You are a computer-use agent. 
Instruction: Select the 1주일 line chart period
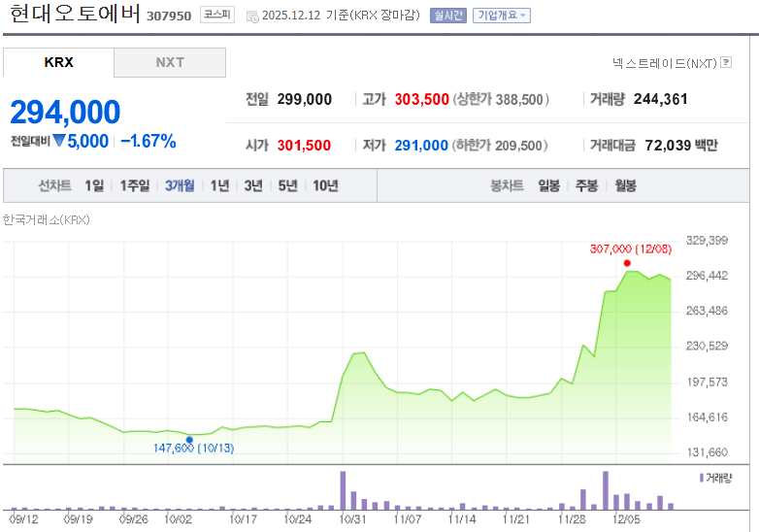pyautogui.click(x=135, y=185)
